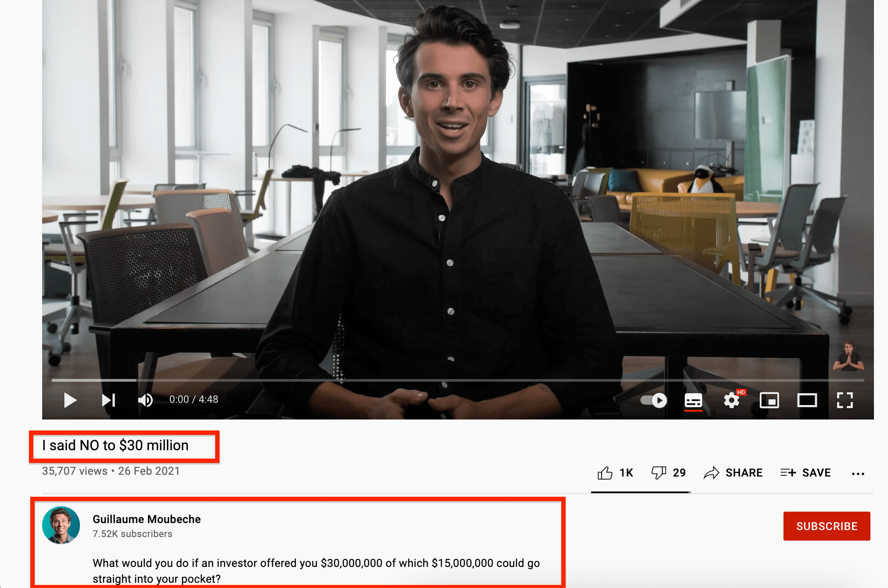
Task: Share the video
Action: pyautogui.click(x=733, y=473)
